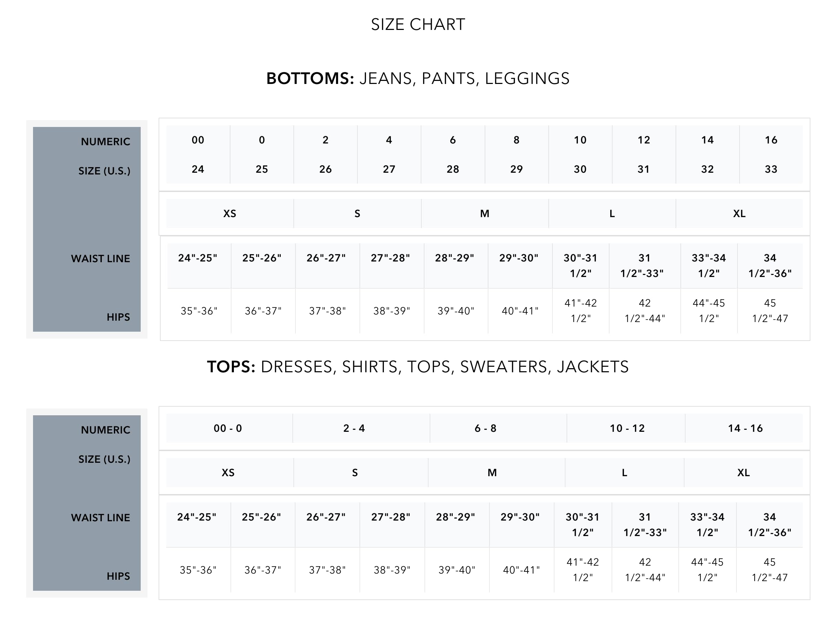Select numeric size 16 in Bottoms table

pyautogui.click(x=771, y=140)
